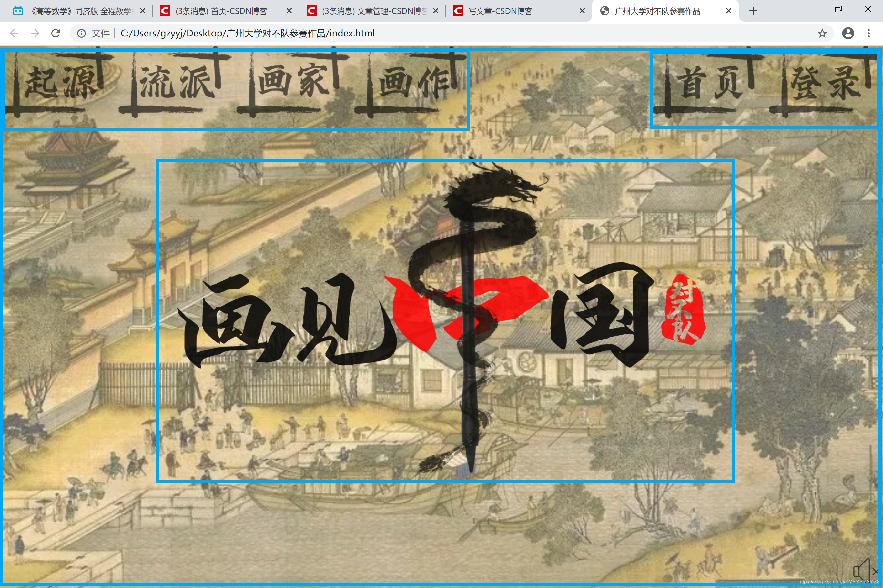
Task: Close the 广州大学对不队参赛作品 tab
Action: (x=729, y=11)
